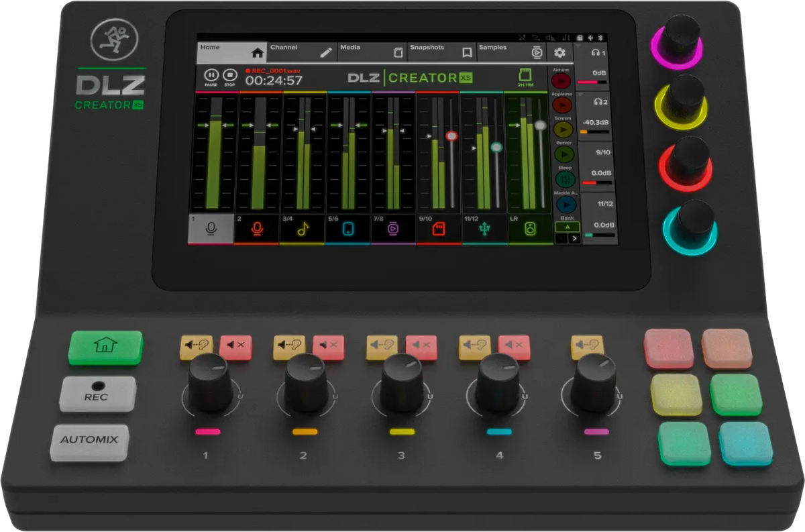Switch to the Snapshots tab
Screen dimensions: 805x532
[443, 52]
